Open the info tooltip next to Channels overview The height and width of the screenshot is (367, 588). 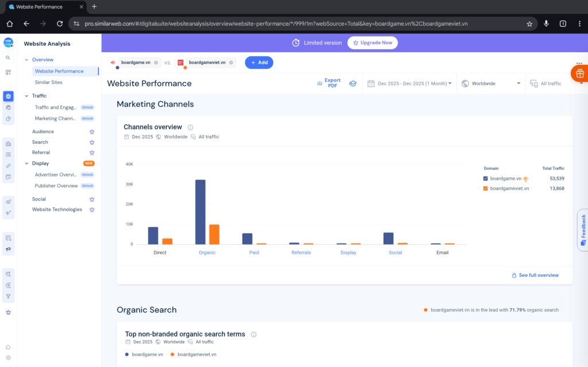click(189, 127)
